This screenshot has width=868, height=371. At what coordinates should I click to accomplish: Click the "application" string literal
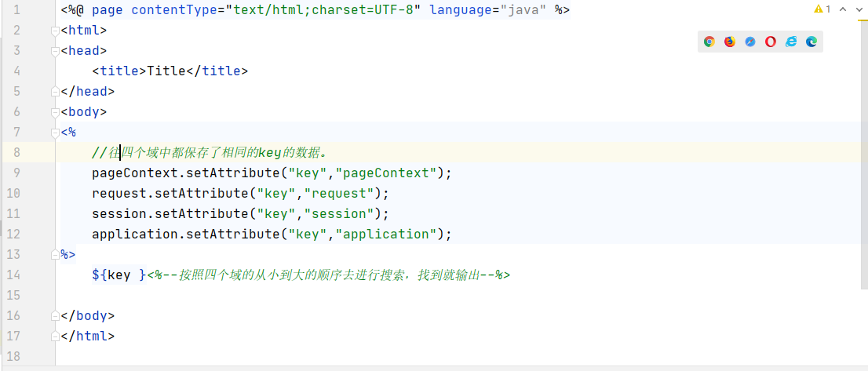[386, 235]
